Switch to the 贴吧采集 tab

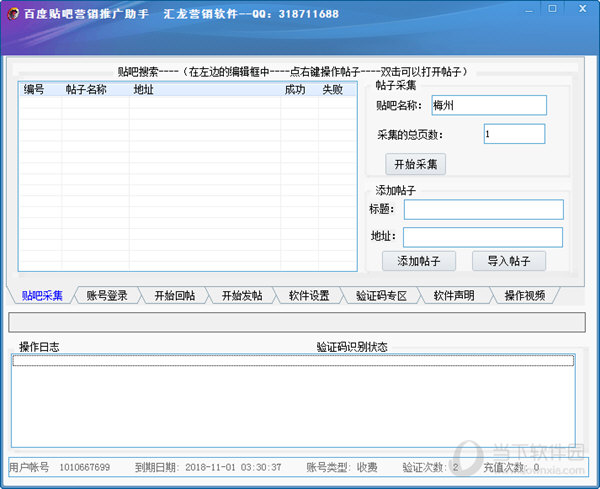pos(42,295)
